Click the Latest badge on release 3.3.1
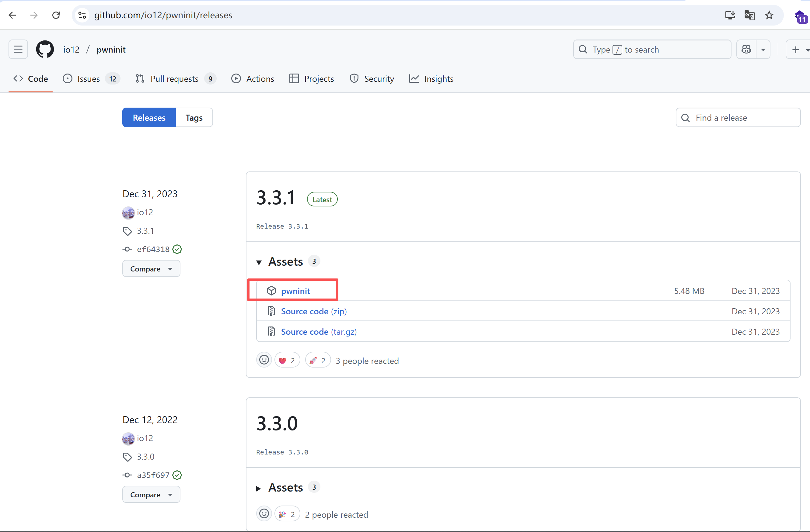810x532 pixels. click(x=322, y=199)
